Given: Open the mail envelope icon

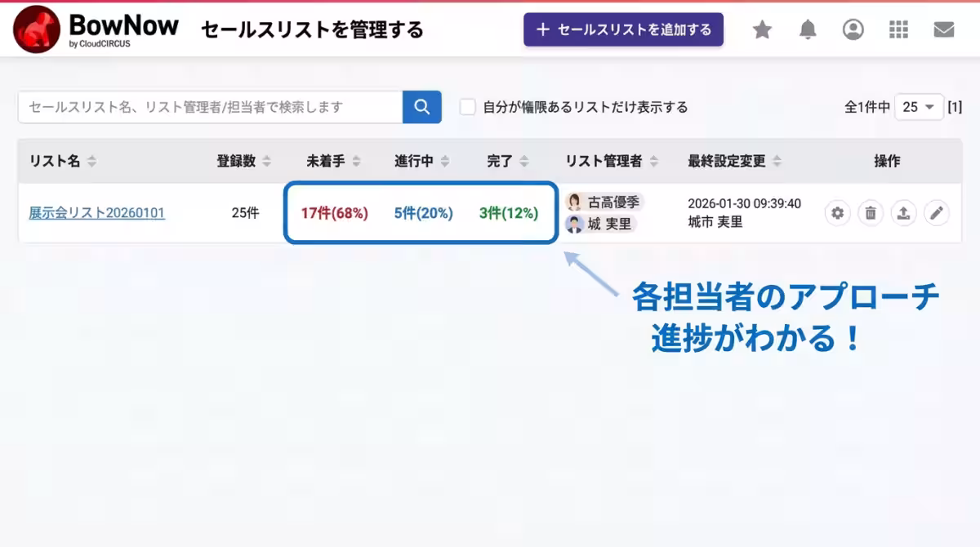Looking at the screenshot, I should click(943, 29).
